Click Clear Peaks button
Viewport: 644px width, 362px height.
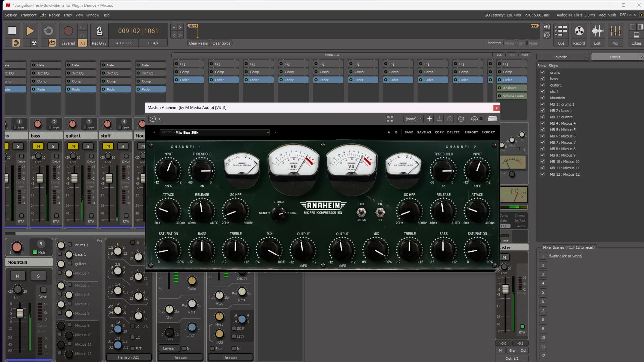coord(198,43)
